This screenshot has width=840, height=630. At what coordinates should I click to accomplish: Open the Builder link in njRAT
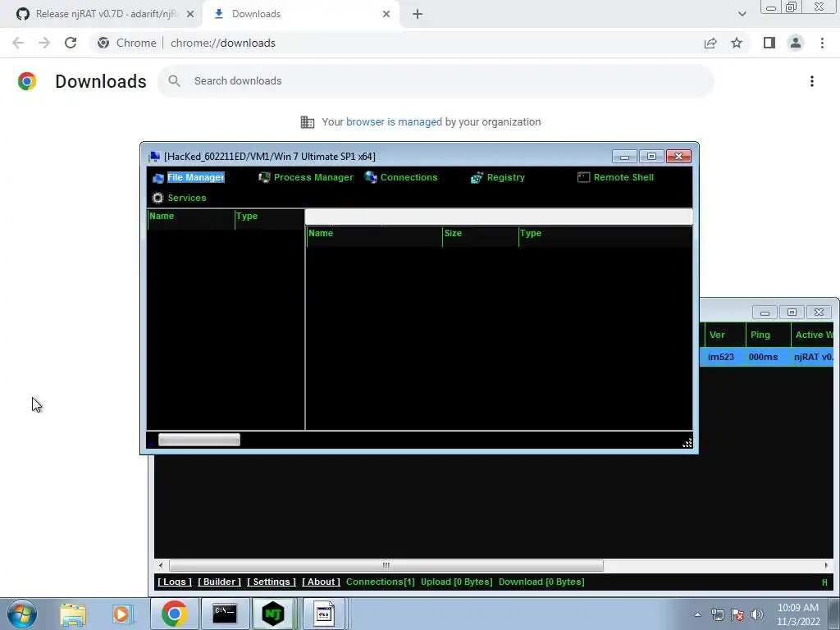click(219, 582)
